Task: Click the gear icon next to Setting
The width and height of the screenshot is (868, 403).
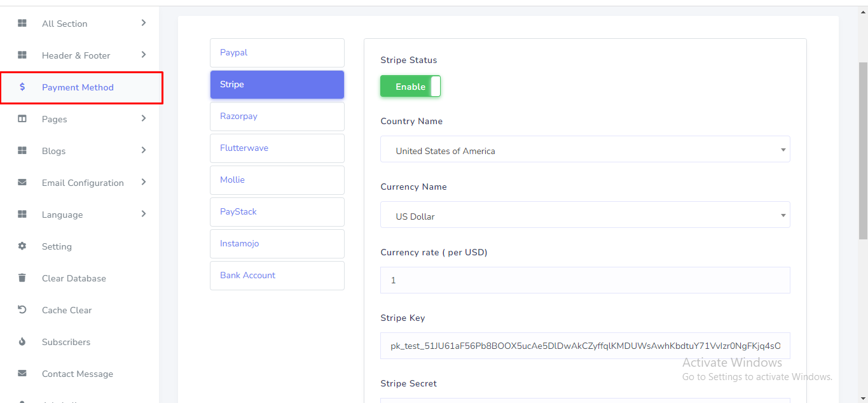Action: pos(22,246)
